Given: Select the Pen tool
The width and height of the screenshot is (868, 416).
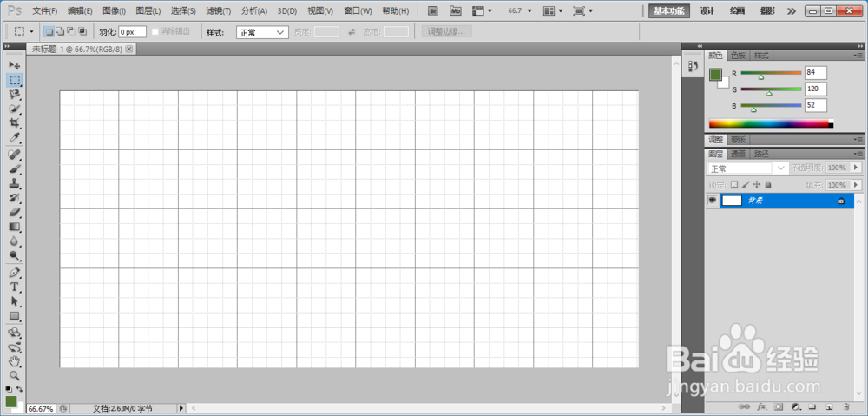Looking at the screenshot, I should [x=15, y=273].
